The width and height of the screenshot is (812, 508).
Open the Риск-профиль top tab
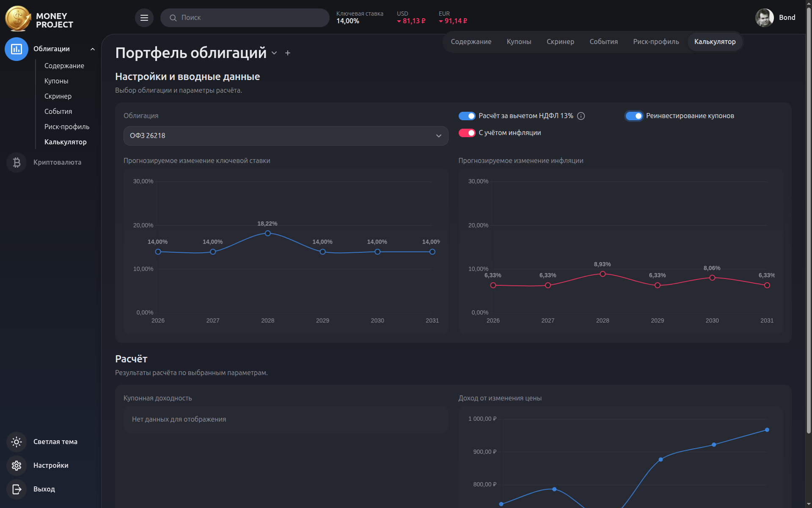[656, 42]
